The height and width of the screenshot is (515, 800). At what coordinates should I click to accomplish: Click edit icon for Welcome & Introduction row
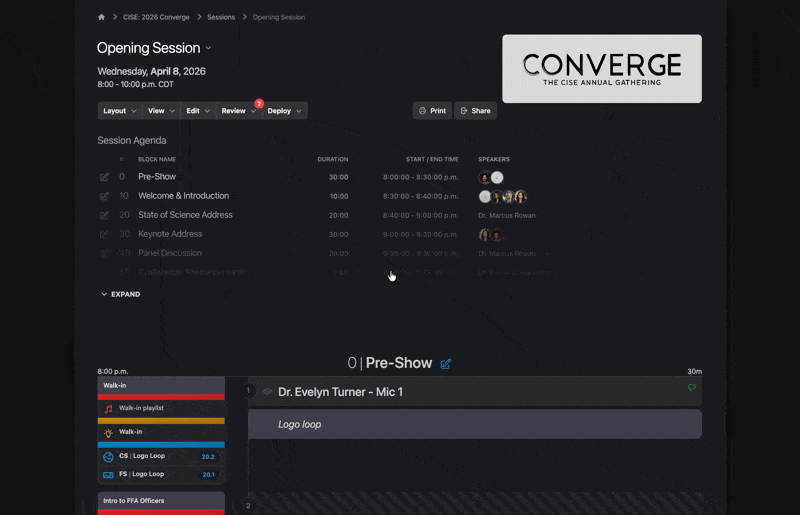[104, 196]
